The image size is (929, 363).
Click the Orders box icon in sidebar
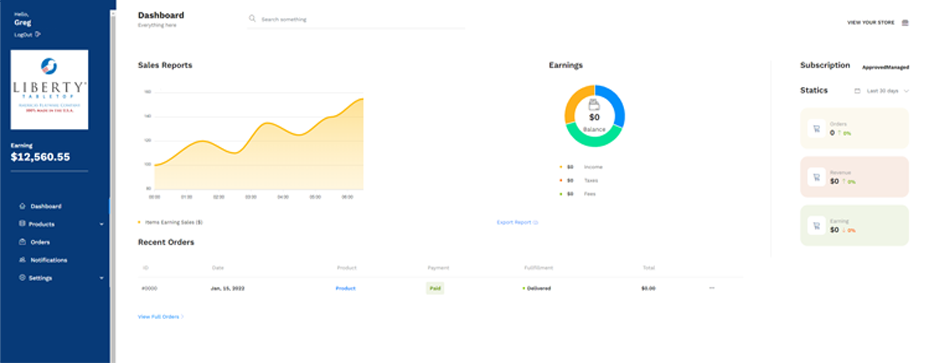[x=23, y=242]
